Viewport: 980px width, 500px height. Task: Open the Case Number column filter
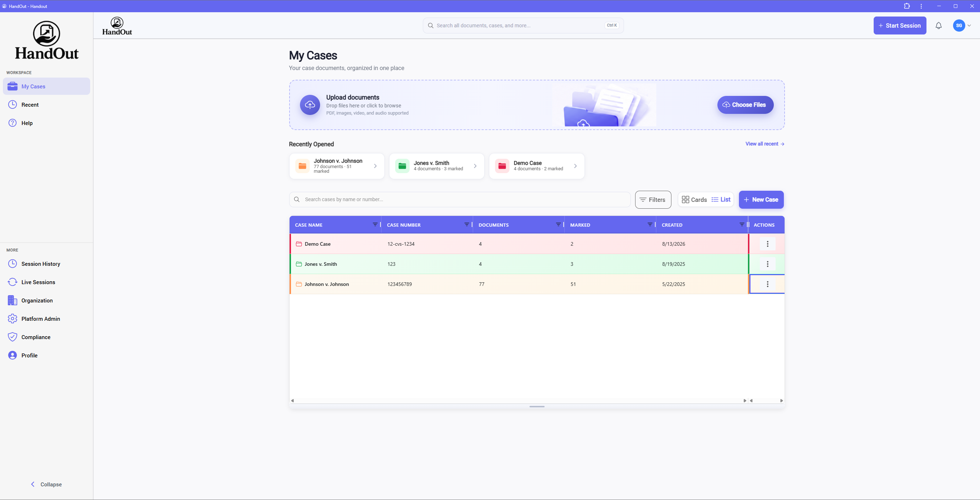(467, 224)
